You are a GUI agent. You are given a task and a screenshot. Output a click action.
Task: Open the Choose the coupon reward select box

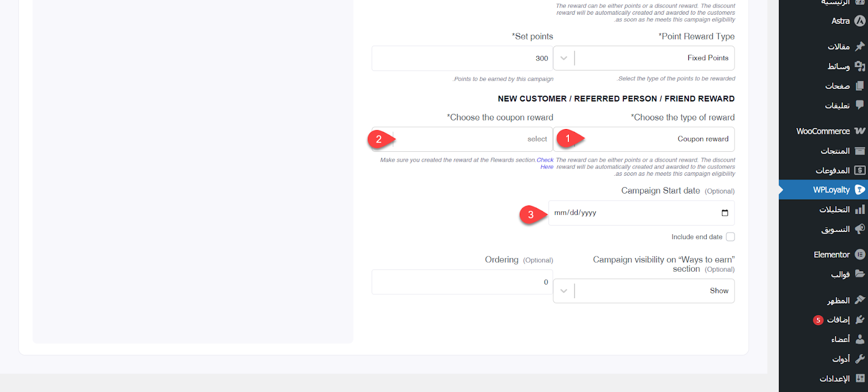(462, 139)
